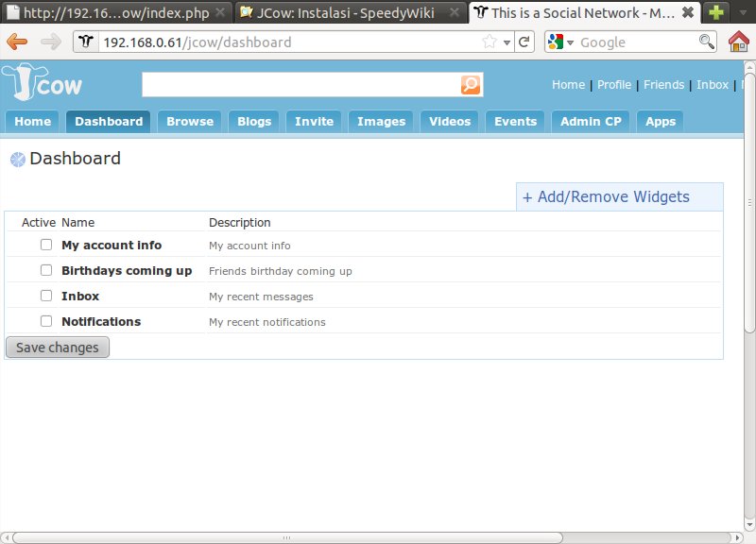Reload the page with the refresh icon

[x=523, y=42]
